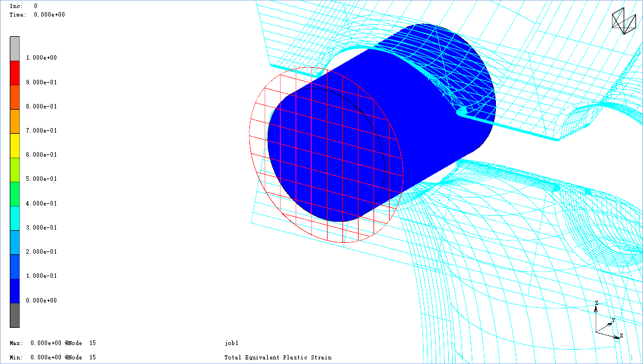Pick the red swatch in the strain legend
643x364 pixels.
coord(15,73)
